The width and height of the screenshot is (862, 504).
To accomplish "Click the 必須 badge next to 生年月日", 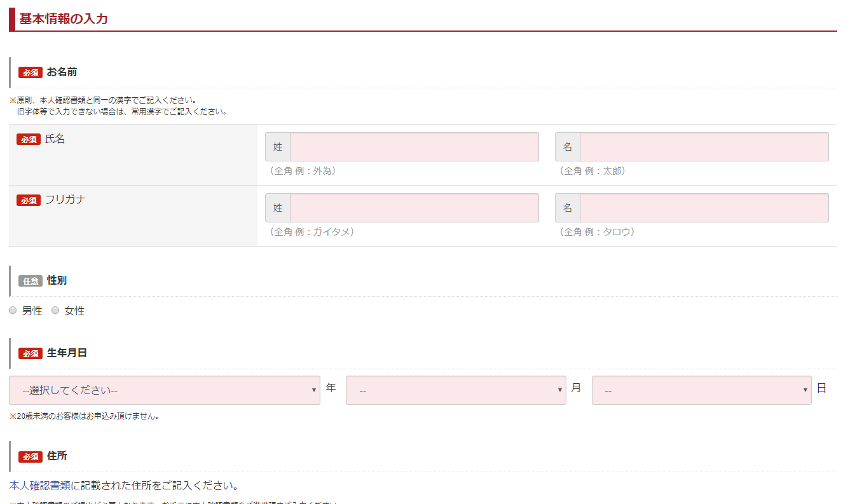I will click(31, 354).
